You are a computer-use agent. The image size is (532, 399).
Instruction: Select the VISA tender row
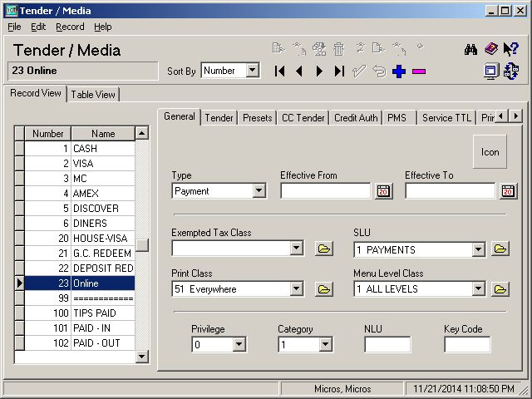[80, 164]
